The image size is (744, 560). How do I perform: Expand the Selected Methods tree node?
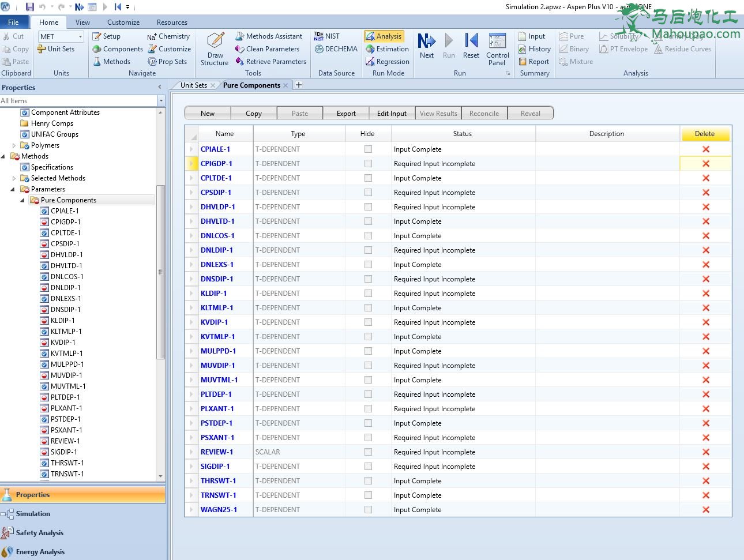coord(14,178)
